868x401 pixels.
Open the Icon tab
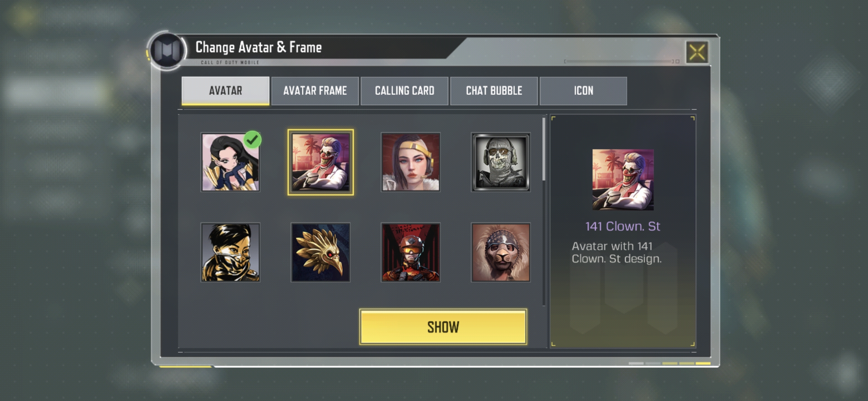point(583,91)
